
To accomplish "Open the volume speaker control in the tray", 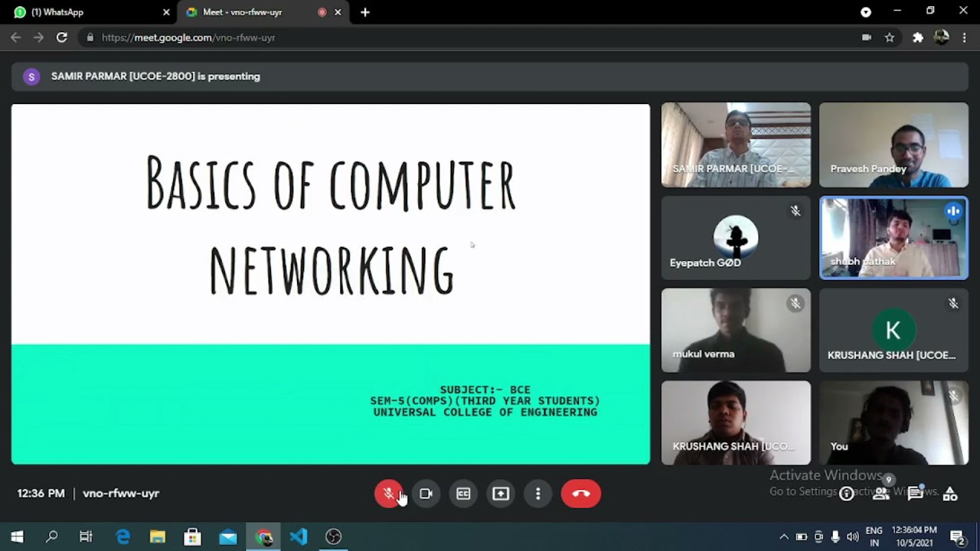I will 852,537.
